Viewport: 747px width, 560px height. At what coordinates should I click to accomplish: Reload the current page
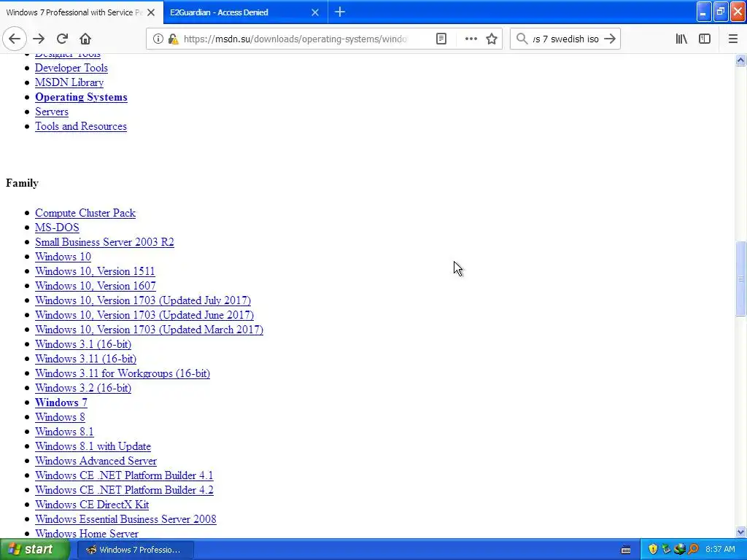[62, 39]
